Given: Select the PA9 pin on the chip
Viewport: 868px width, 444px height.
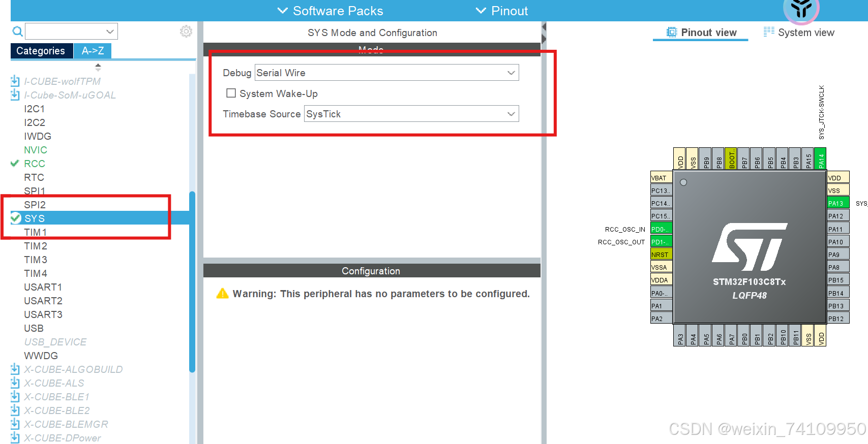Looking at the screenshot, I should click(838, 255).
